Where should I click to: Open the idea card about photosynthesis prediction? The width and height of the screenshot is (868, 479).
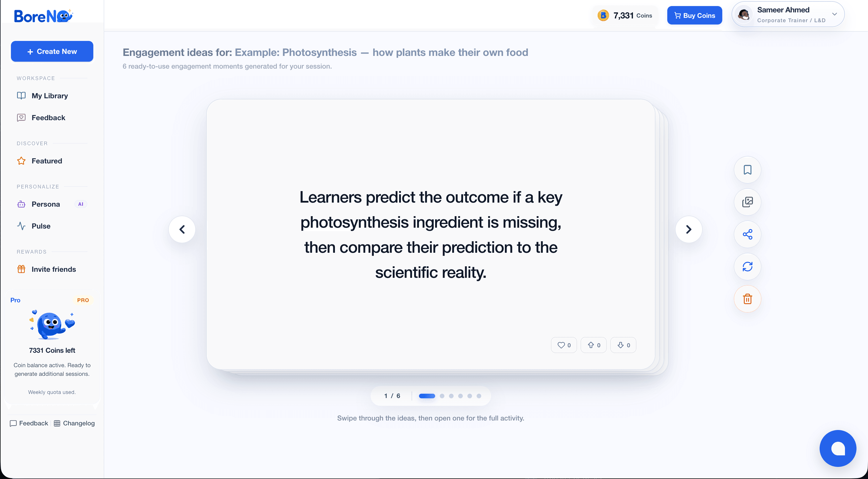(x=431, y=234)
